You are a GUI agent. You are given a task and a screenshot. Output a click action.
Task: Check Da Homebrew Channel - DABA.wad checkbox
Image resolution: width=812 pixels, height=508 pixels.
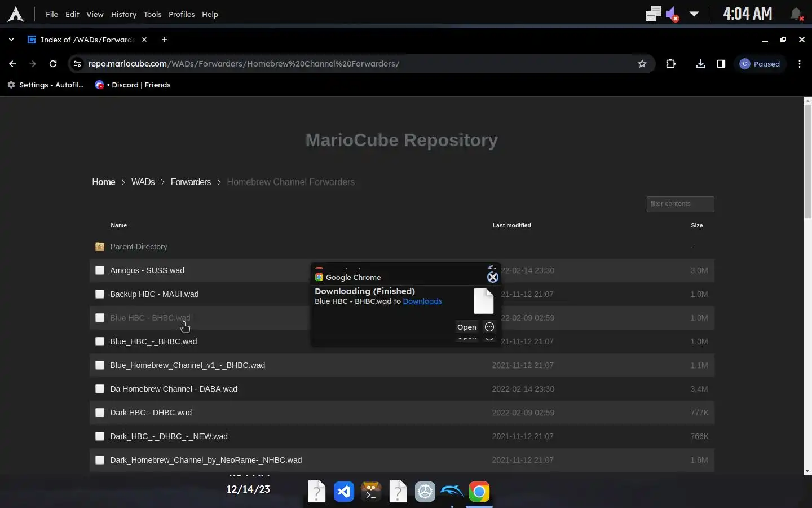click(100, 389)
